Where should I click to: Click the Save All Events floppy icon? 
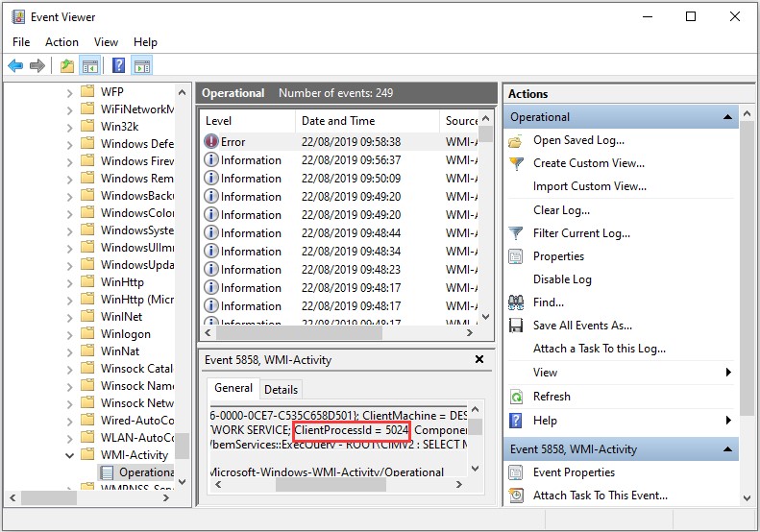[516, 326]
